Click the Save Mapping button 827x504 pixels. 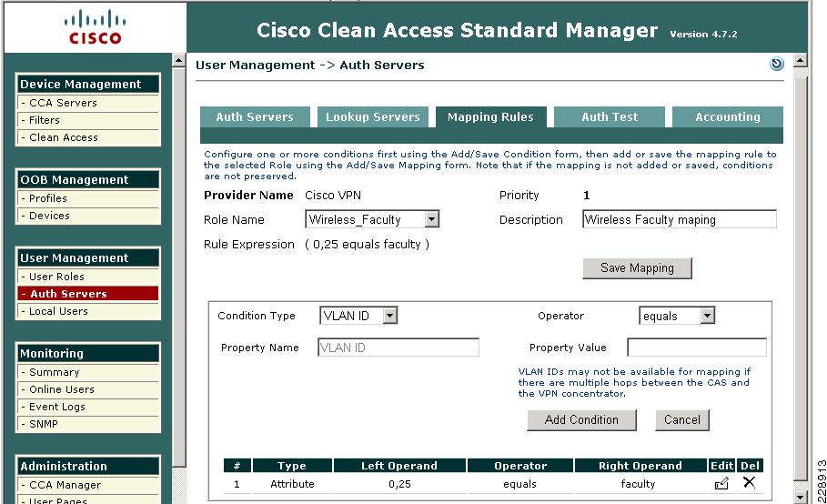[637, 267]
